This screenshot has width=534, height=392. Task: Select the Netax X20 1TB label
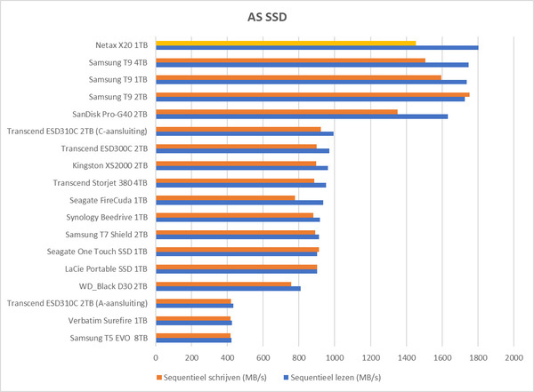point(122,45)
